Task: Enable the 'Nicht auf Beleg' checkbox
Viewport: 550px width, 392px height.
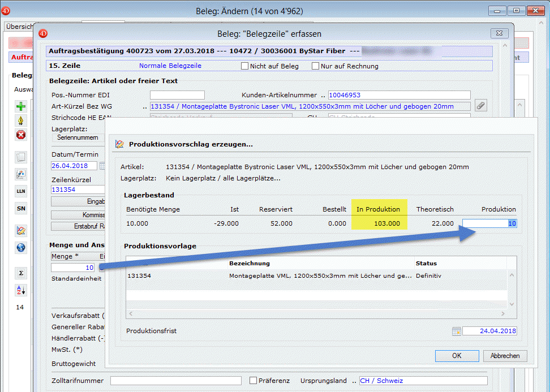Action: tap(245, 66)
